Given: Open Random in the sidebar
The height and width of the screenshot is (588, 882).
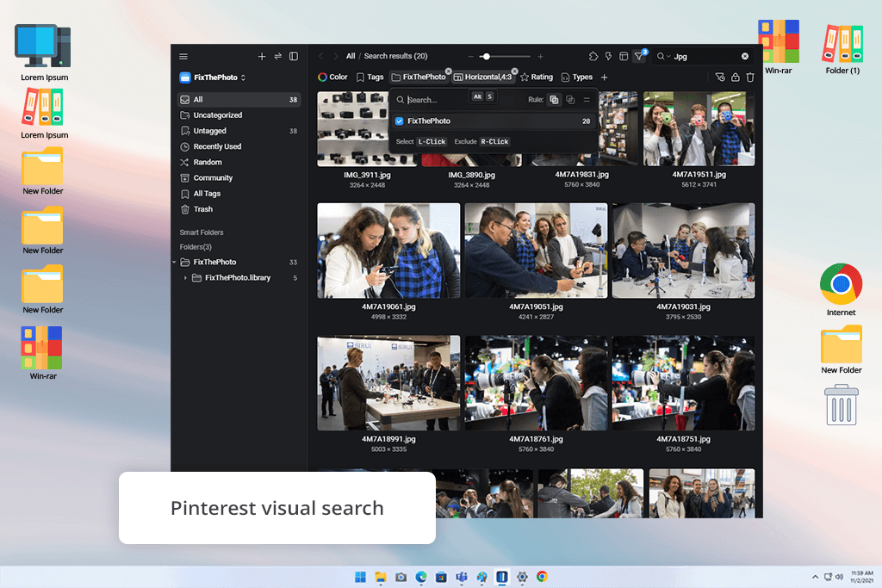Looking at the screenshot, I should [239, 163].
